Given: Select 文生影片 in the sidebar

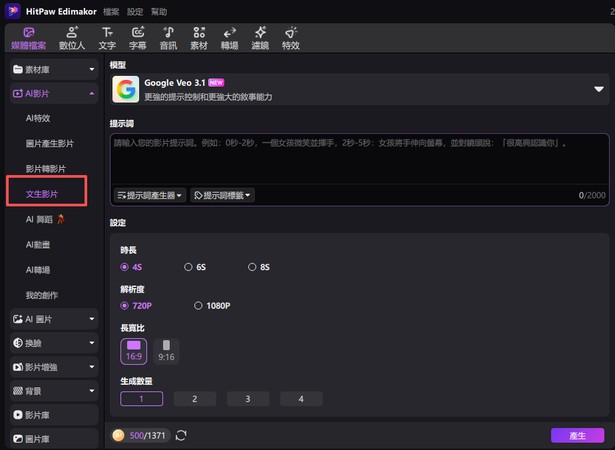Looking at the screenshot, I should coord(42,194).
